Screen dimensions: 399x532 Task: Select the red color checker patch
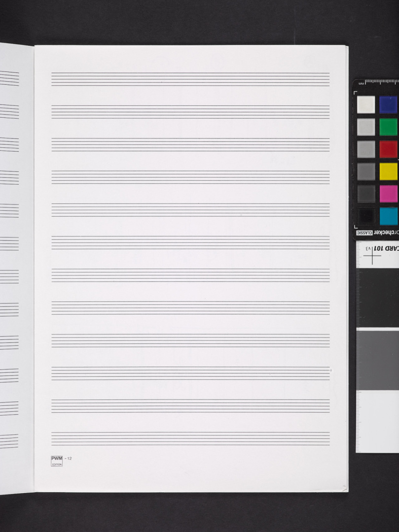(x=388, y=149)
